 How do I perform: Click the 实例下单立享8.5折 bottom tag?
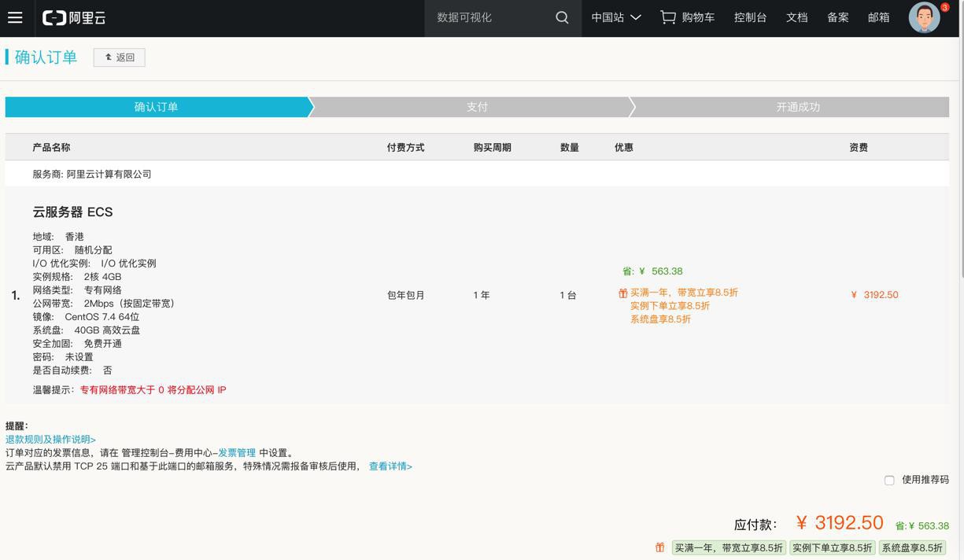(x=832, y=547)
